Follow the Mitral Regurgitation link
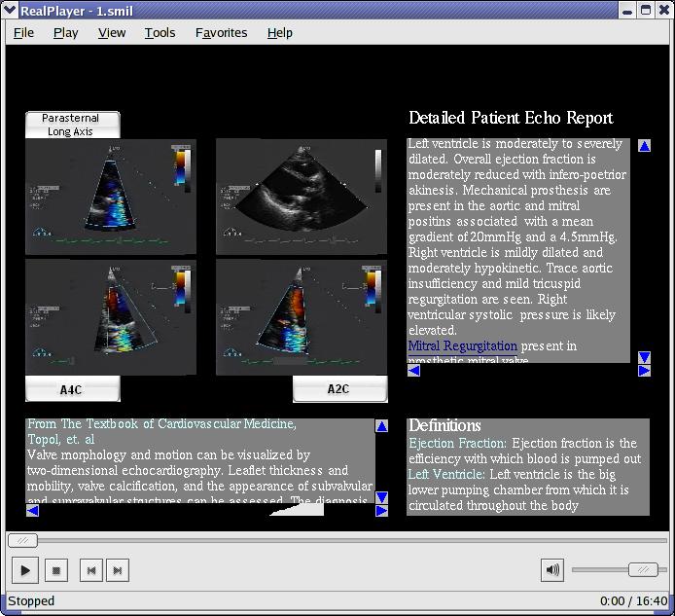The image size is (675, 616). pos(462,345)
